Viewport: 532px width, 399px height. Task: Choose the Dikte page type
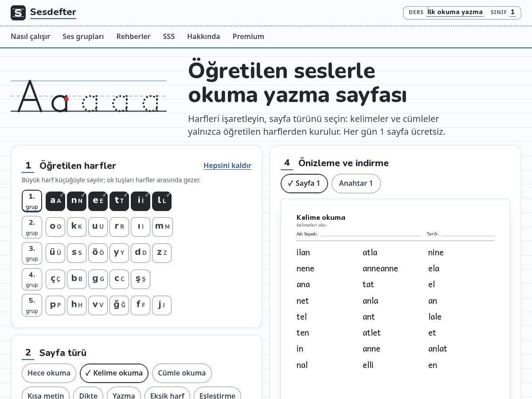pos(88,394)
